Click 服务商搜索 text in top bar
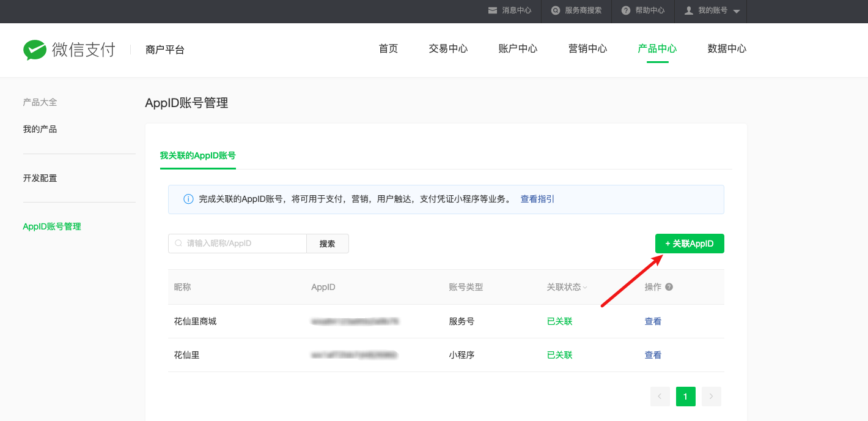The image size is (868, 421). [x=583, y=10]
